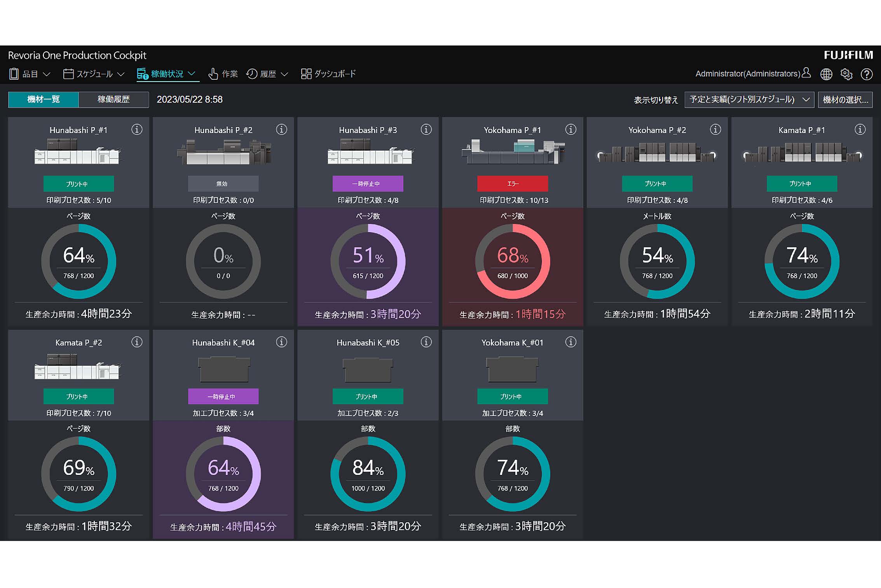This screenshot has width=881, height=588.
Task: Open info for Hunabashi P_#1
Action: (x=137, y=129)
